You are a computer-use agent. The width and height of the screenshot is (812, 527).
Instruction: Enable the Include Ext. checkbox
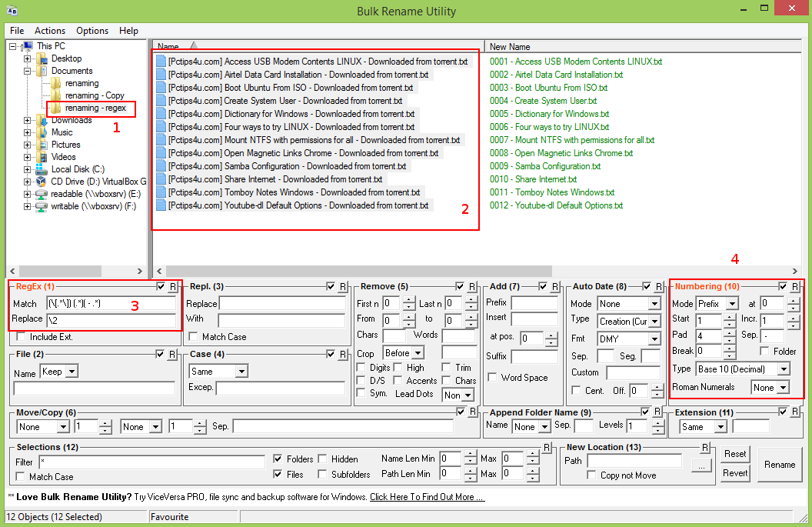click(x=22, y=337)
